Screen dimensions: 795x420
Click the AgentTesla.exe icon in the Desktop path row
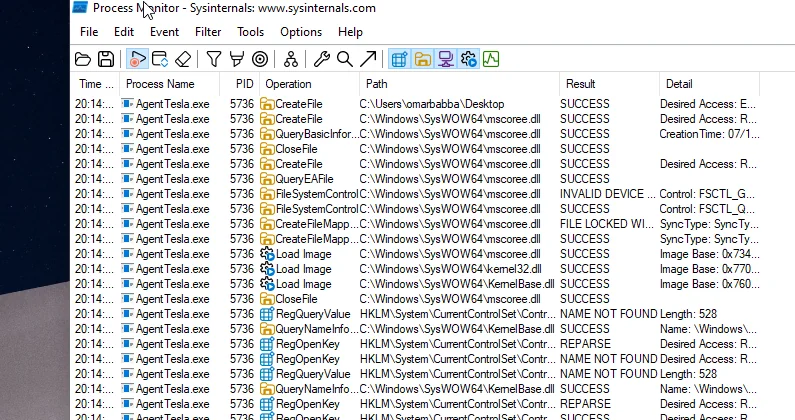pos(128,104)
